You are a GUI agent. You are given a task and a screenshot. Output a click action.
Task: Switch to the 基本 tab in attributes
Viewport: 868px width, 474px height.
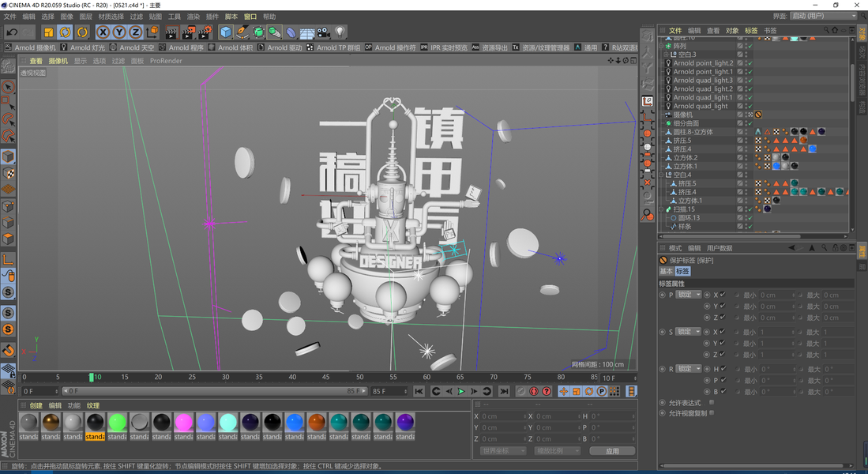click(x=666, y=271)
